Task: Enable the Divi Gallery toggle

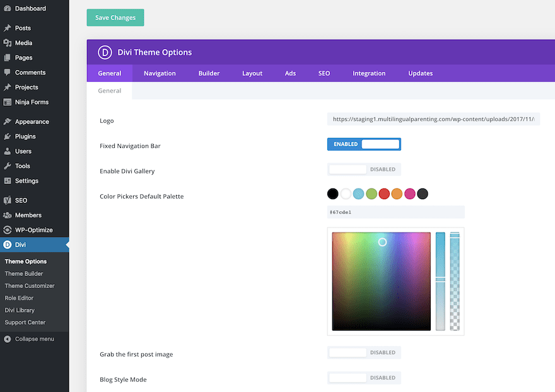Action: coord(364,170)
